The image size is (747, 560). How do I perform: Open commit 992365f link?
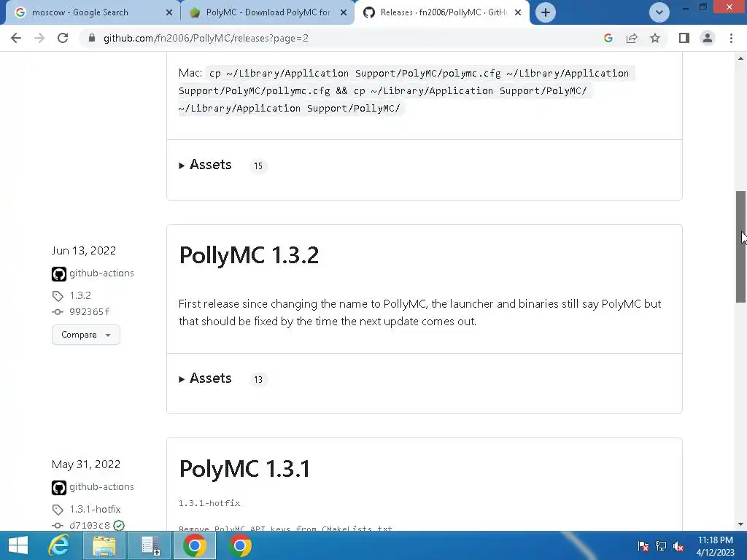pos(89,311)
